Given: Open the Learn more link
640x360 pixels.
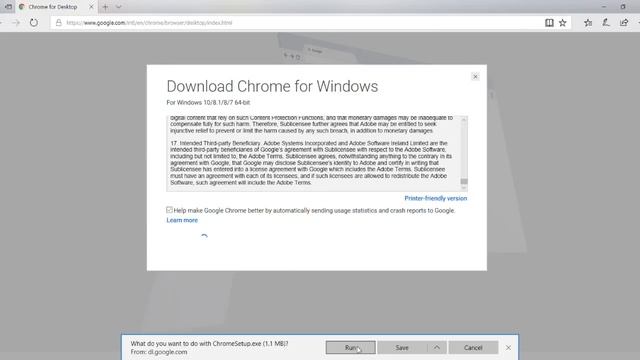Looking at the screenshot, I should (182, 220).
